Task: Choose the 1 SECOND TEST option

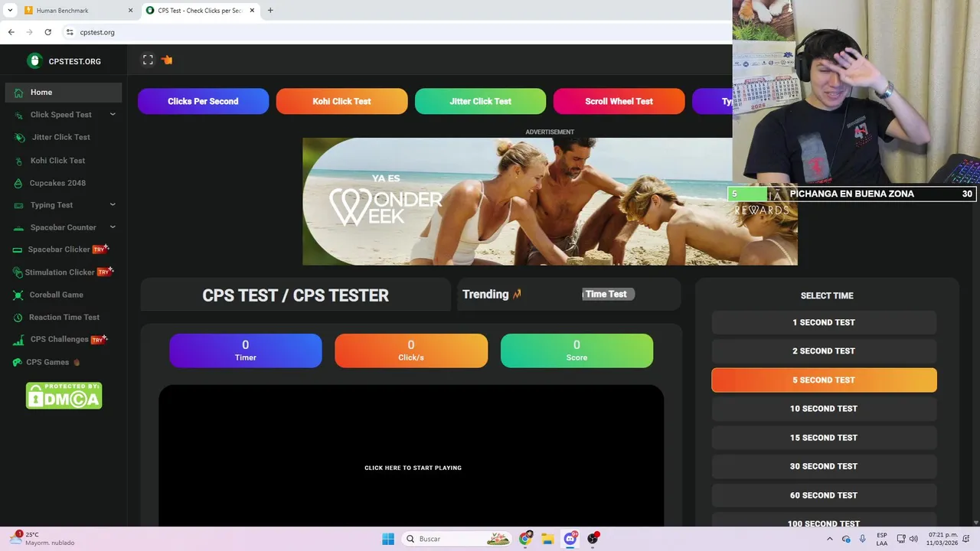Action: point(824,322)
